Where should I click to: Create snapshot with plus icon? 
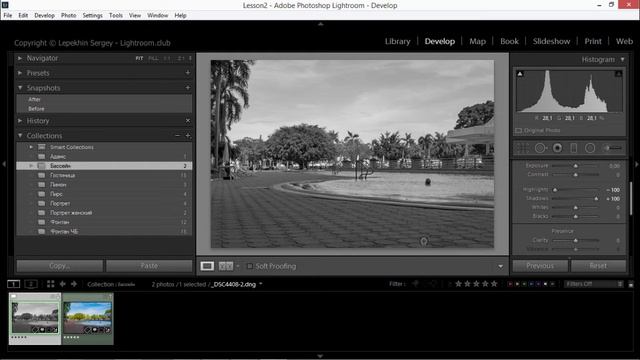188,87
